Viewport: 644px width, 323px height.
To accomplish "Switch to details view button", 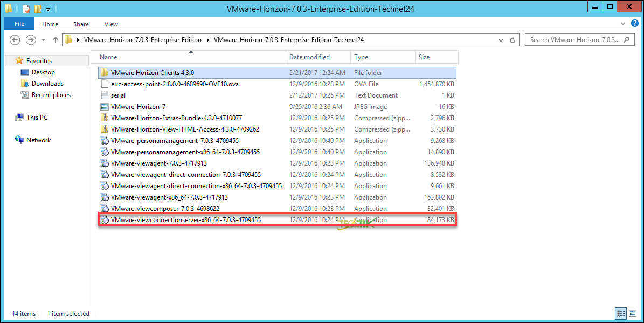I will (621, 313).
